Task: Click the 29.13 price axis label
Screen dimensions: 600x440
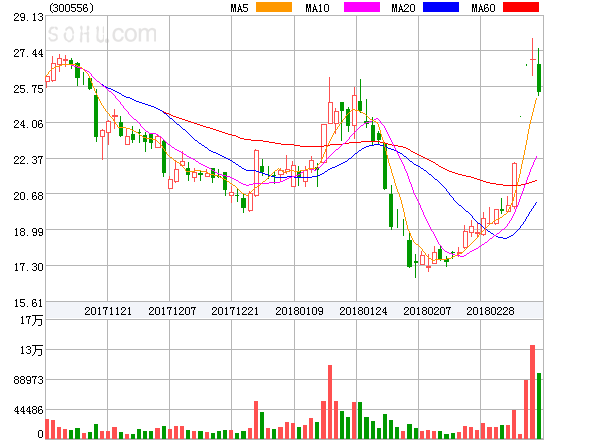Action: (x=28, y=18)
